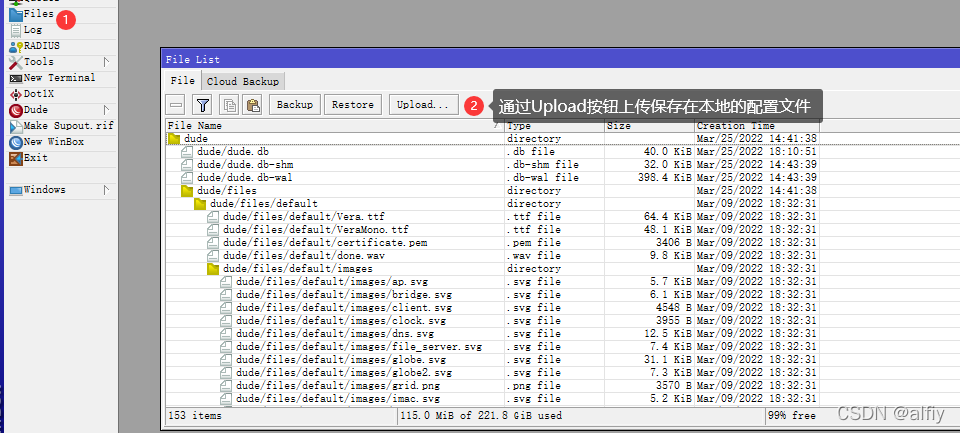Select the dude/files directory row
Image resolution: width=960 pixels, height=433 pixels.
(492, 190)
